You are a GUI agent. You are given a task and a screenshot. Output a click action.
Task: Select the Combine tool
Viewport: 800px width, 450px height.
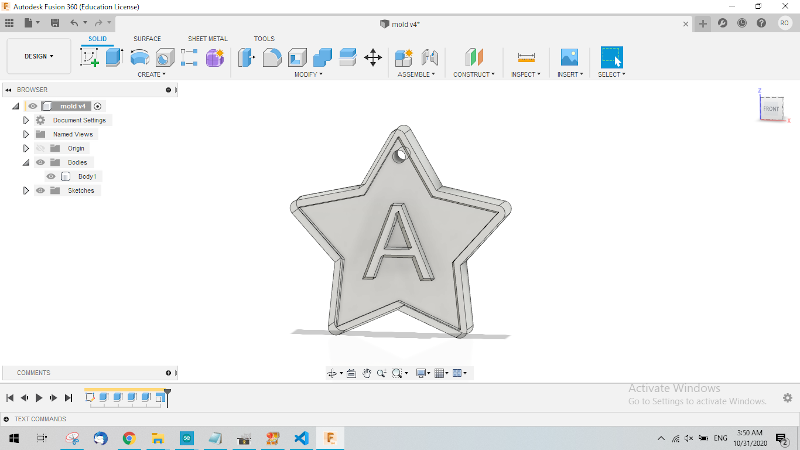(322, 57)
